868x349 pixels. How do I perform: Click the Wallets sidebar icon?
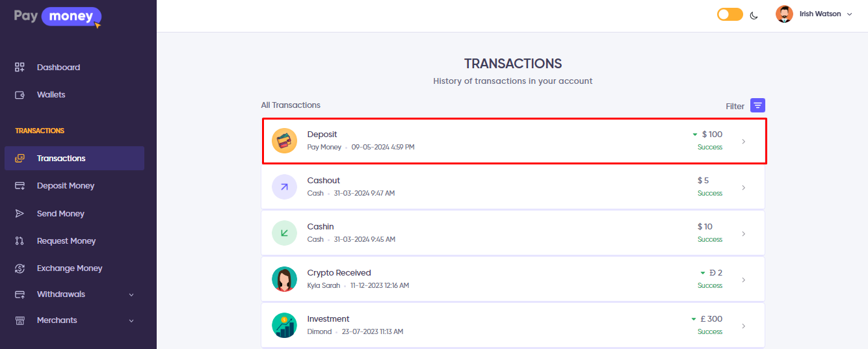(x=20, y=95)
